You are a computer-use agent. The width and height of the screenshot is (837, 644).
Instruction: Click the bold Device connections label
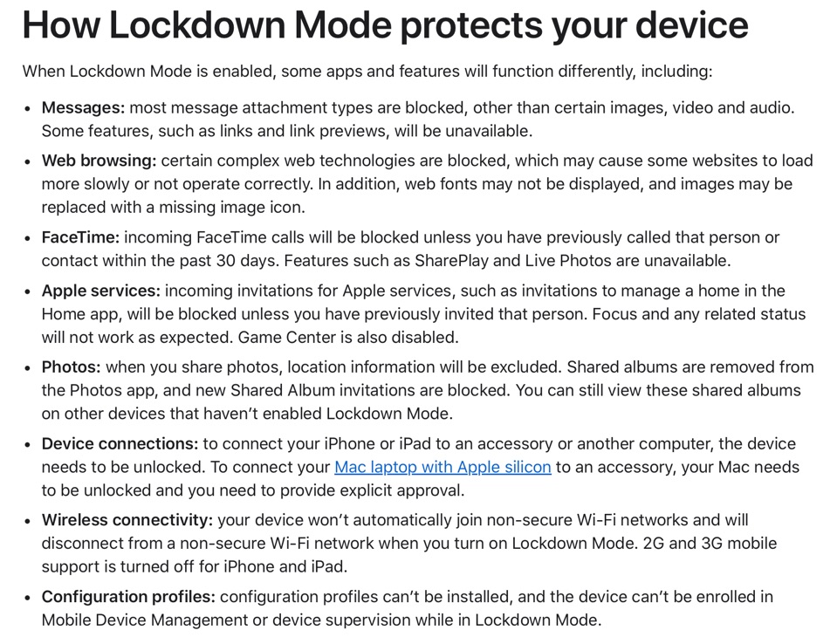(120, 444)
